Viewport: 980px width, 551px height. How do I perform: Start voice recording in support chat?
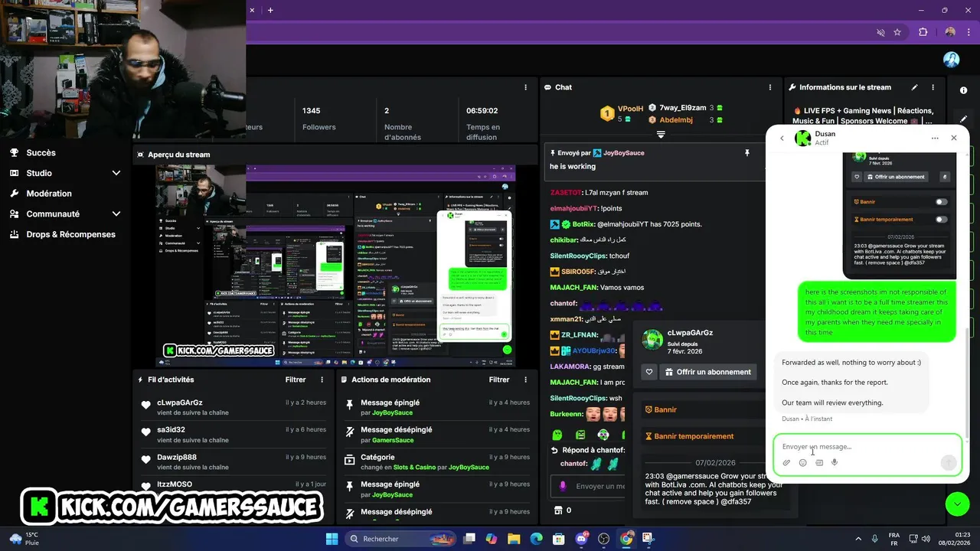(835, 462)
